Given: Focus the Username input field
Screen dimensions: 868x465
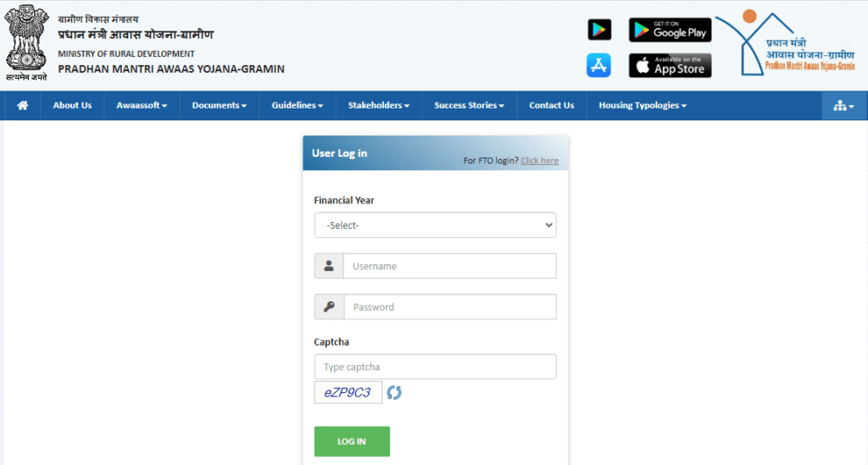Looking at the screenshot, I should click(x=449, y=266).
